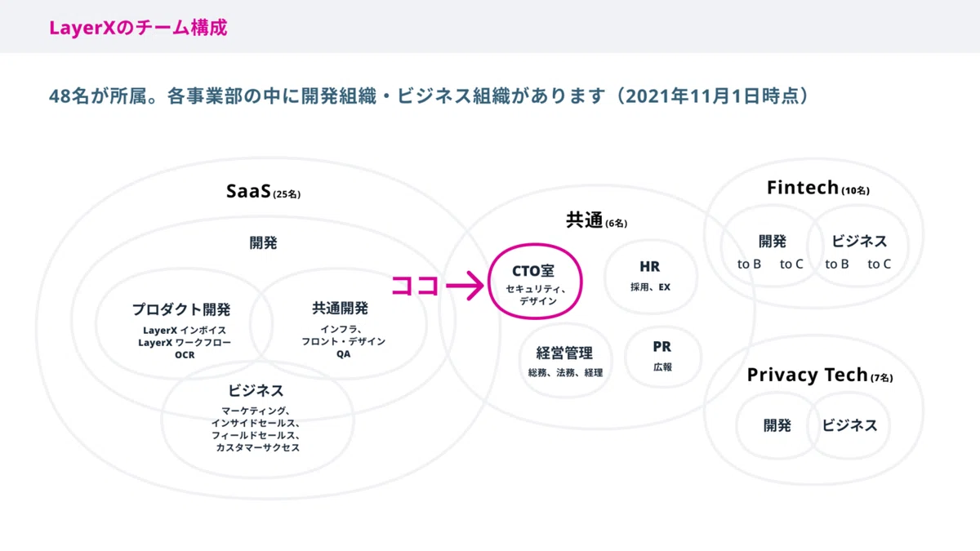
Task: Click the 'セキュリティ、' text under CTO室
Action: coord(537,289)
